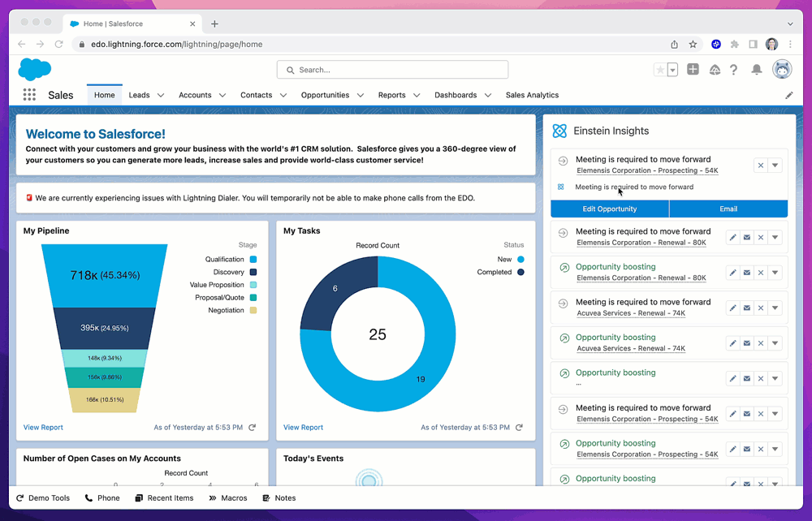Edit the Acuvea Services meeting insight
Image resolution: width=812 pixels, height=521 pixels.
click(732, 308)
